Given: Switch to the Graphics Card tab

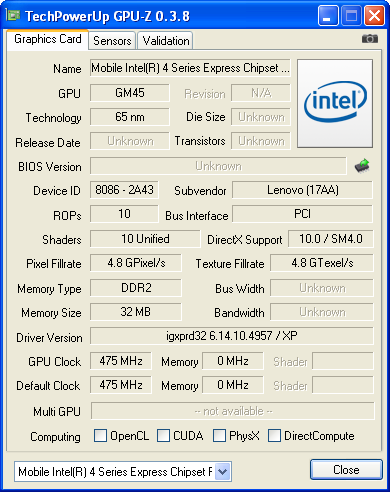Looking at the screenshot, I should pyautogui.click(x=48, y=39).
